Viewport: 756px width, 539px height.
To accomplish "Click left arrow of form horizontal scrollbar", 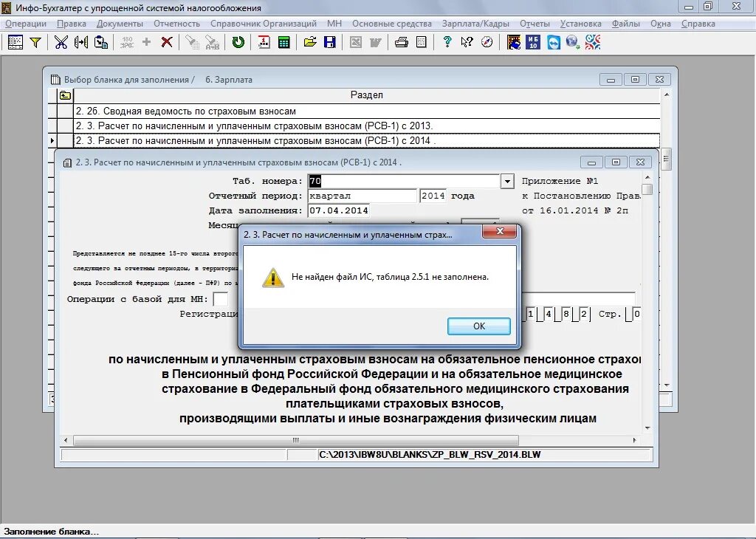I will [x=66, y=440].
